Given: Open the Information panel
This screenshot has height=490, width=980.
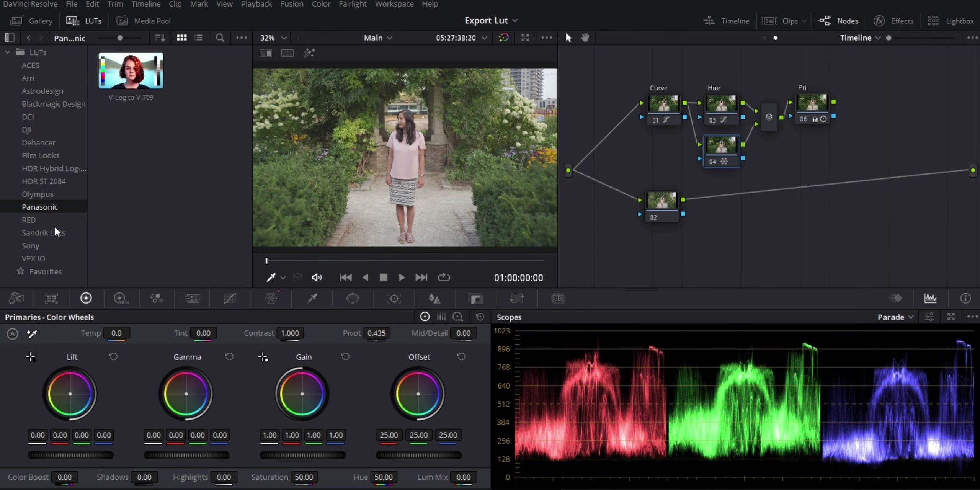Looking at the screenshot, I should coord(965,298).
